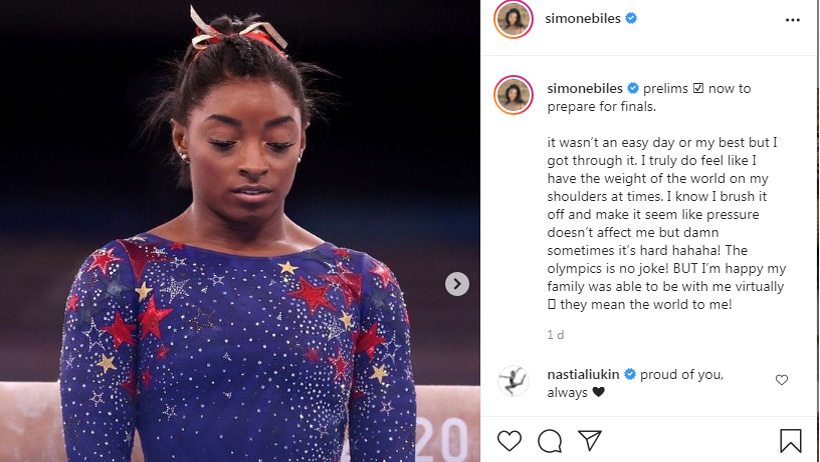Click the verified badge beside nastialiukin
The height and width of the screenshot is (462, 820).
[x=630, y=374]
